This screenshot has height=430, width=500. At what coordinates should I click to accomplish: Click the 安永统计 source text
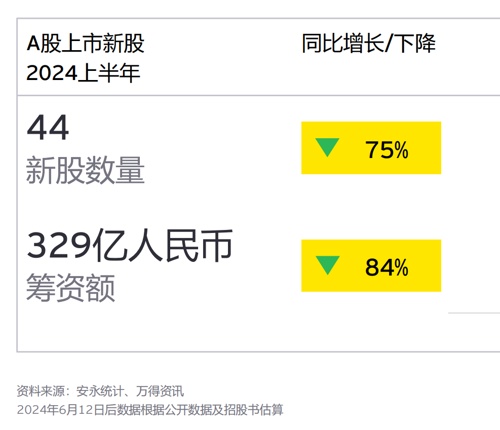click(x=100, y=391)
